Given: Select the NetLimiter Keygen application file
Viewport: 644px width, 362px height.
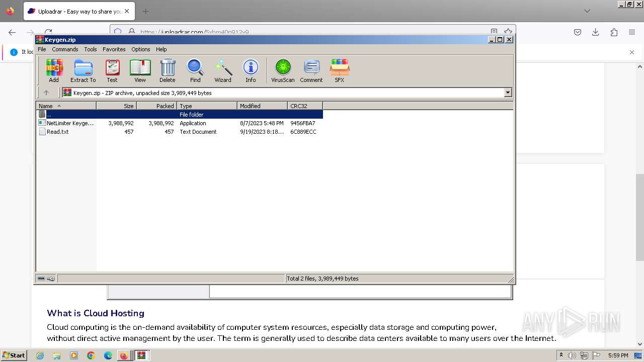Looking at the screenshot, I should (x=67, y=123).
